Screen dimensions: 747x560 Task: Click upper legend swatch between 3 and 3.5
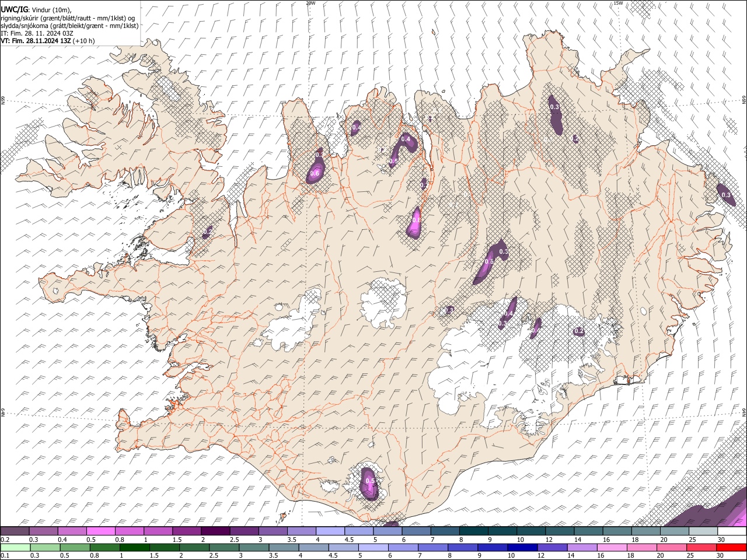(273, 531)
